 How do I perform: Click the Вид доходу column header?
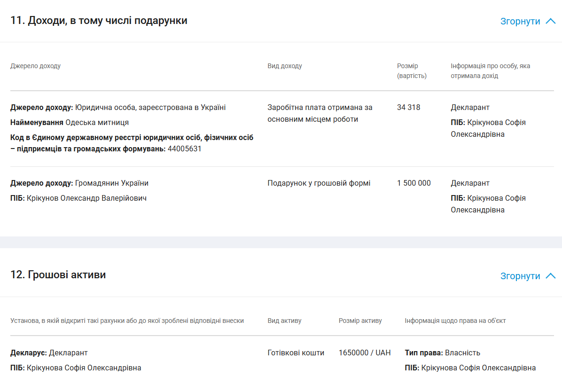click(x=285, y=66)
